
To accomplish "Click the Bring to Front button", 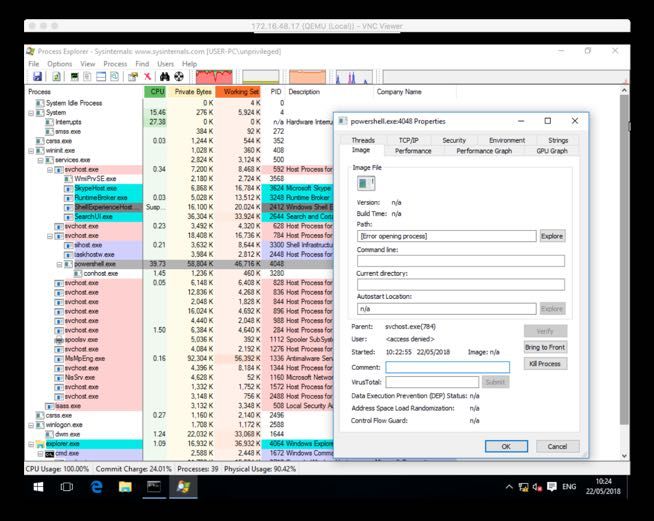I will click(545, 347).
